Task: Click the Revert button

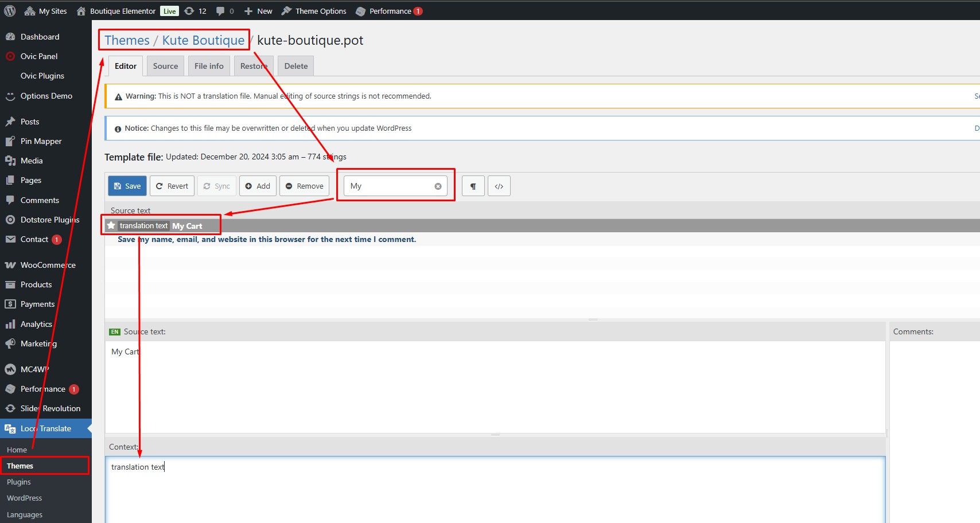Action: (172, 186)
